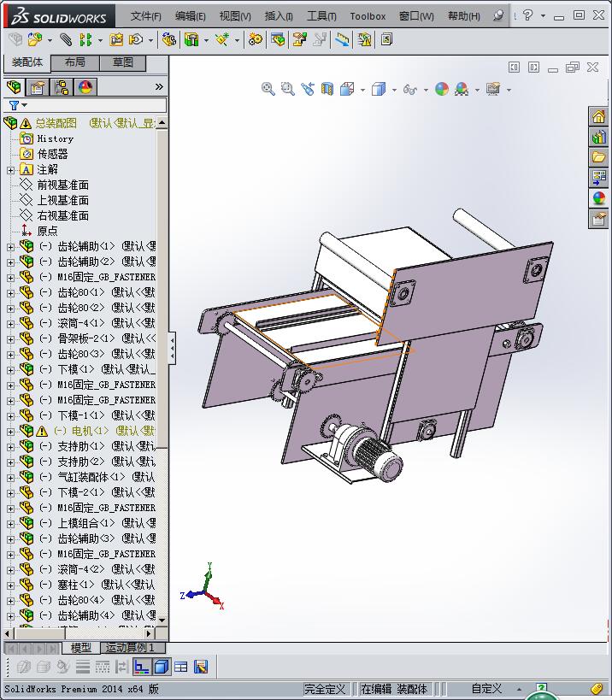Switch to the DisplayManager color tab

(x=85, y=87)
